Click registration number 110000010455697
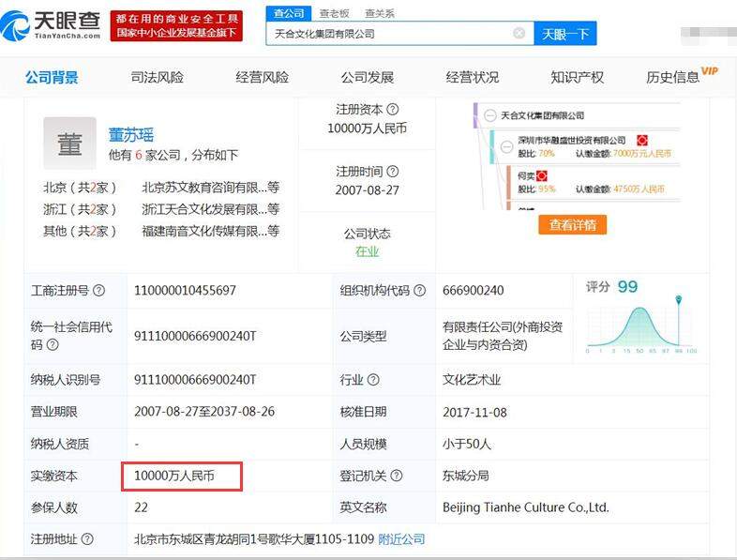This screenshot has height=560, width=737. point(186,290)
